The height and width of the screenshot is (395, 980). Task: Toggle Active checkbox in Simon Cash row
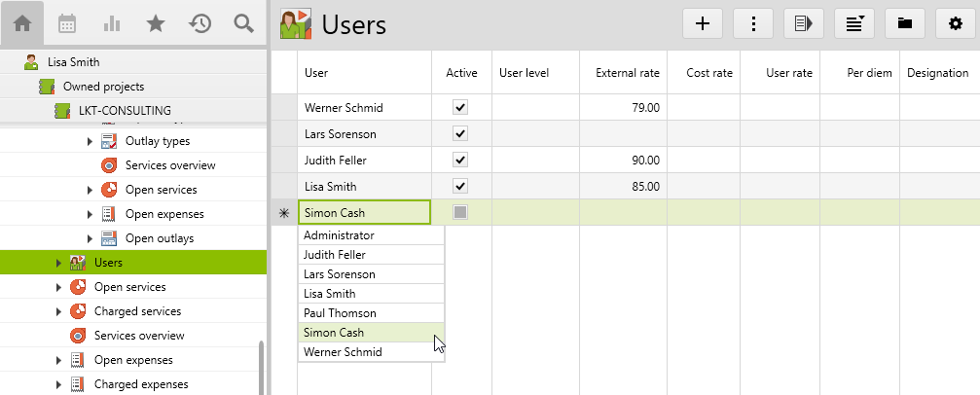tap(460, 212)
